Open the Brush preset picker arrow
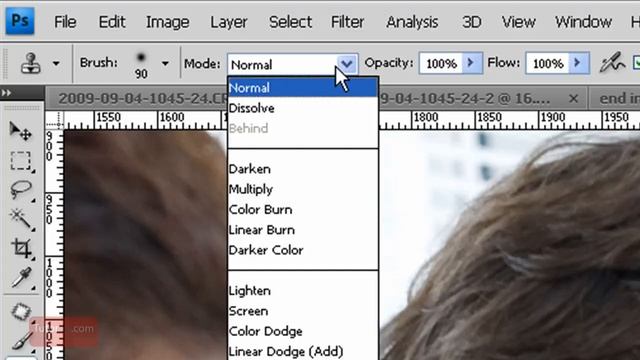 click(165, 64)
